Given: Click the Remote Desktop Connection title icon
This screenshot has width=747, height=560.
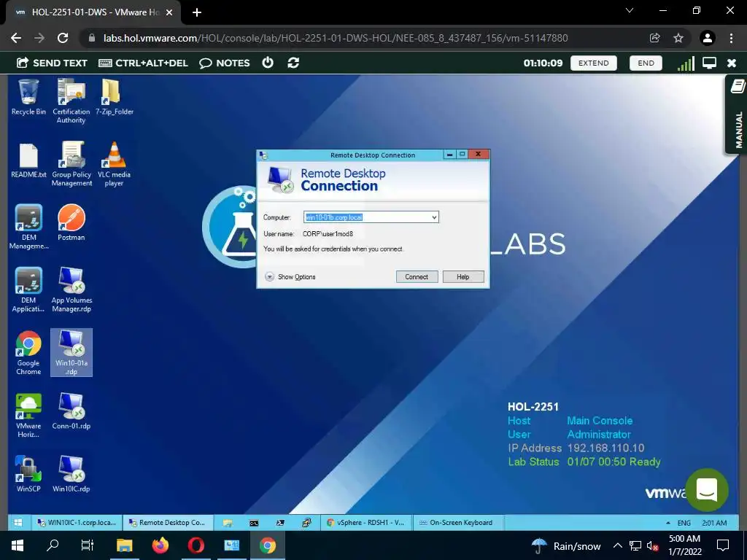Looking at the screenshot, I should point(263,155).
